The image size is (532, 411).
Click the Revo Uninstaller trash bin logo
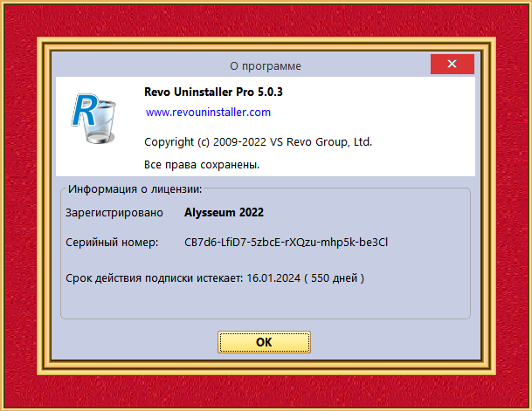tap(93, 119)
